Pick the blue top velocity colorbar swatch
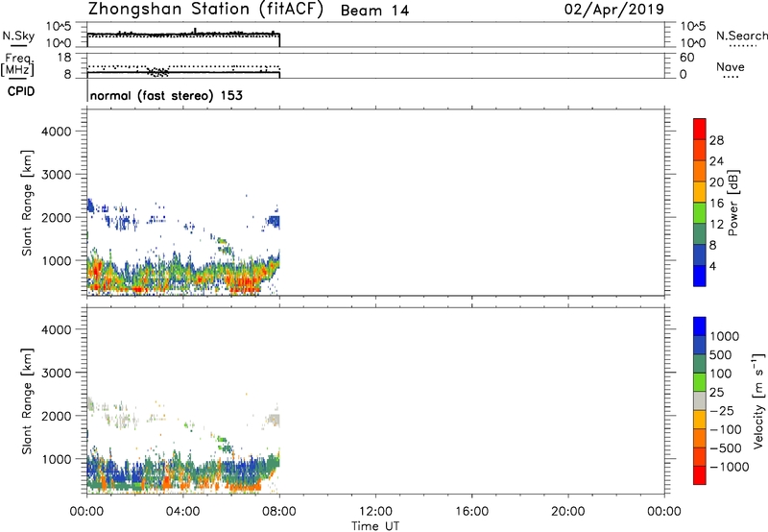Viewport: 768px width, 532px height. coord(700,326)
